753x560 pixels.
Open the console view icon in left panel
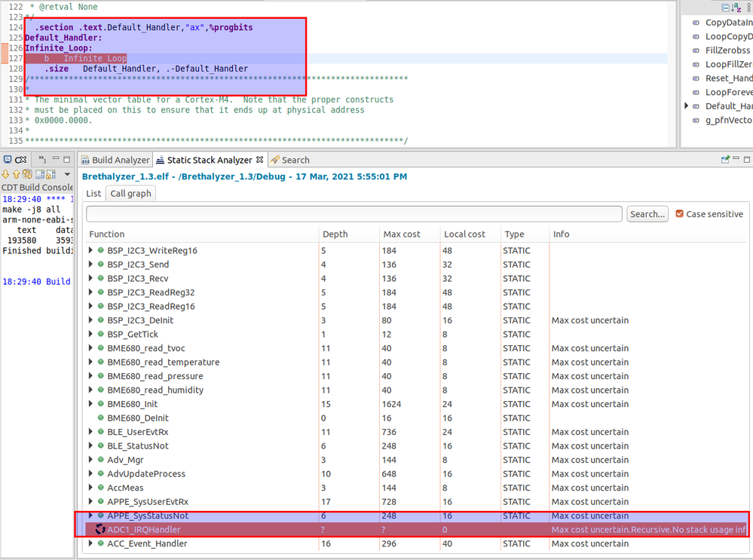(x=8, y=160)
